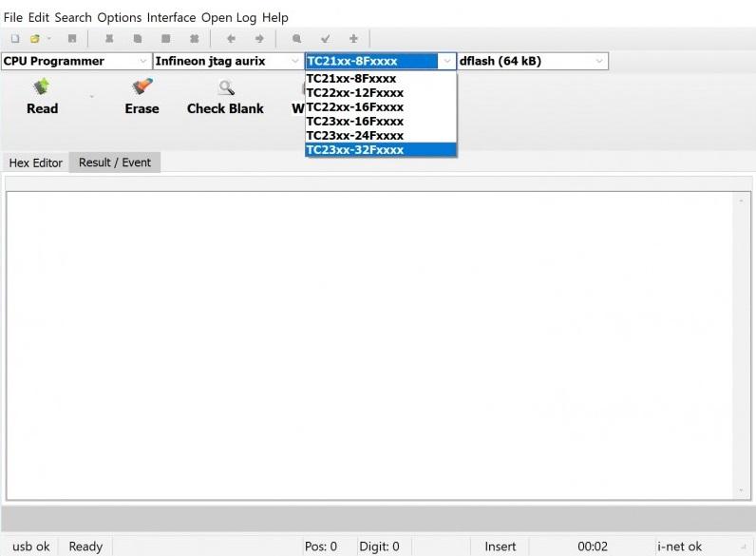
Task: Expand the dflash (64 kB) memory dropdown
Action: point(599,61)
